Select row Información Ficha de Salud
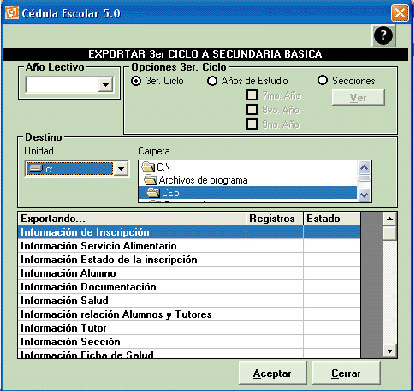The height and width of the screenshot is (391, 414). pos(189,354)
